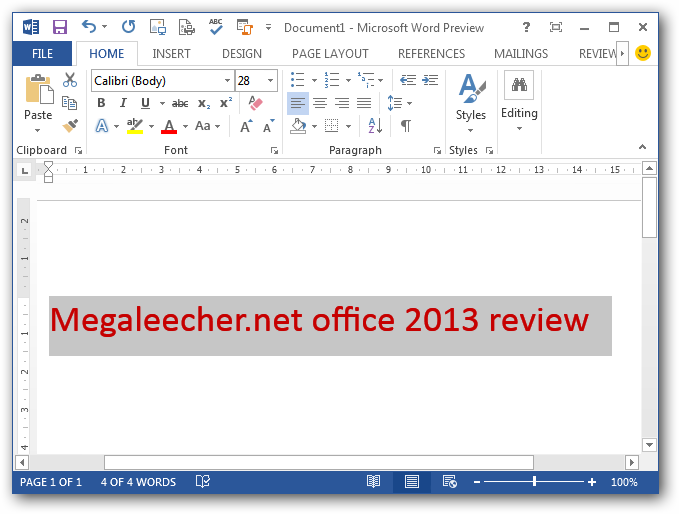Cut selection with the scissors icon

[x=70, y=80]
